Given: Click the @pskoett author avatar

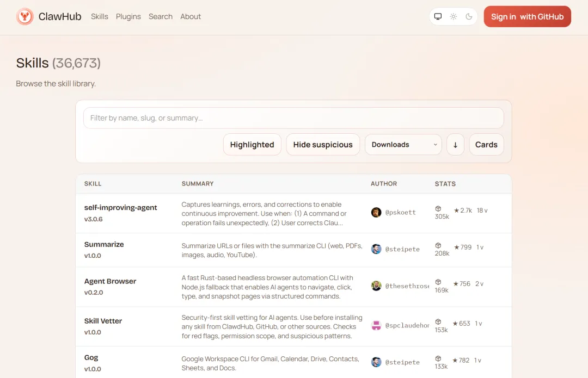Looking at the screenshot, I should pos(376,212).
